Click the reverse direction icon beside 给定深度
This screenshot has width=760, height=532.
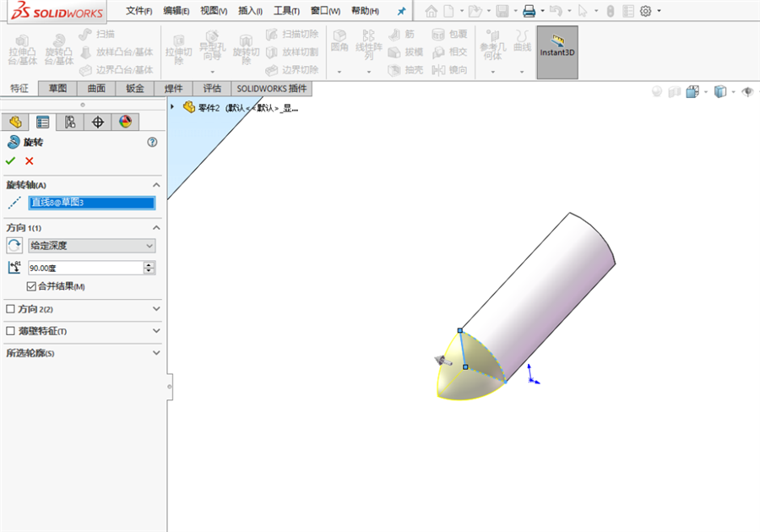(x=14, y=246)
